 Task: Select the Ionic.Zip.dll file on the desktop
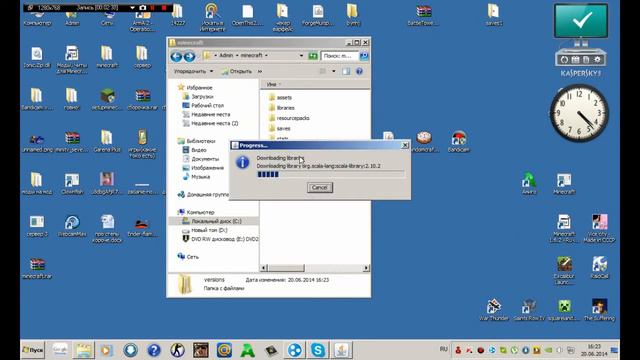pyautogui.click(x=37, y=57)
